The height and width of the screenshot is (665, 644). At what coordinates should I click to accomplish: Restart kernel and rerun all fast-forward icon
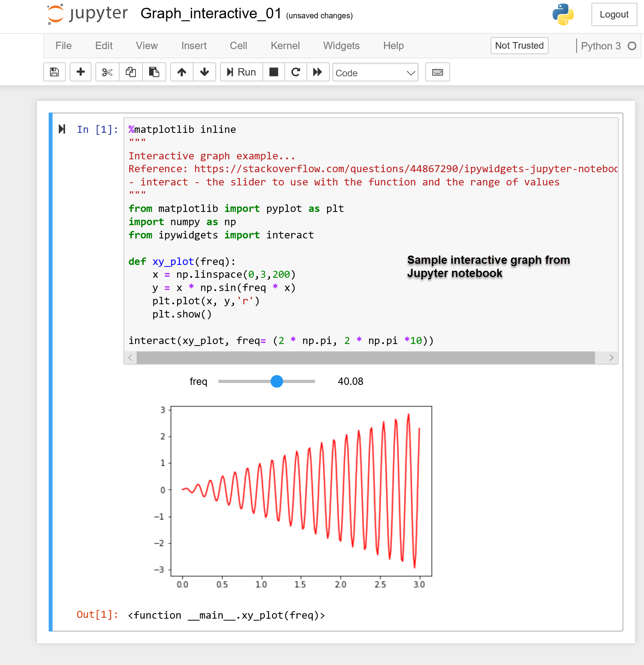pos(318,72)
